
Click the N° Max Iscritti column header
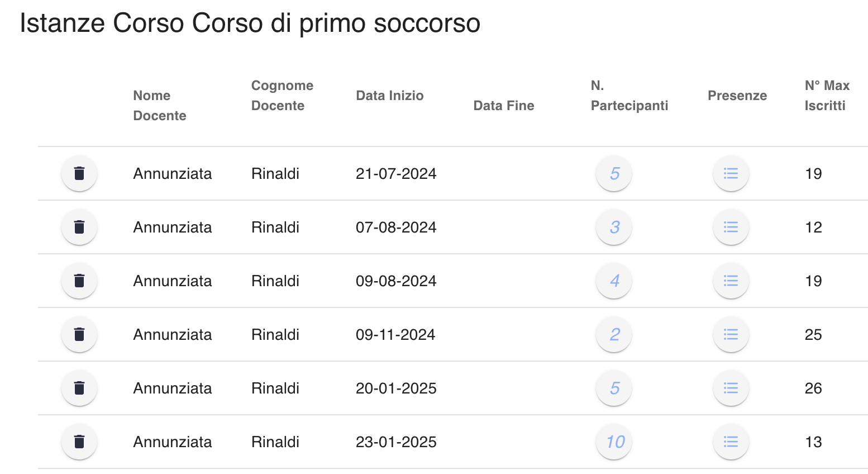[827, 96]
